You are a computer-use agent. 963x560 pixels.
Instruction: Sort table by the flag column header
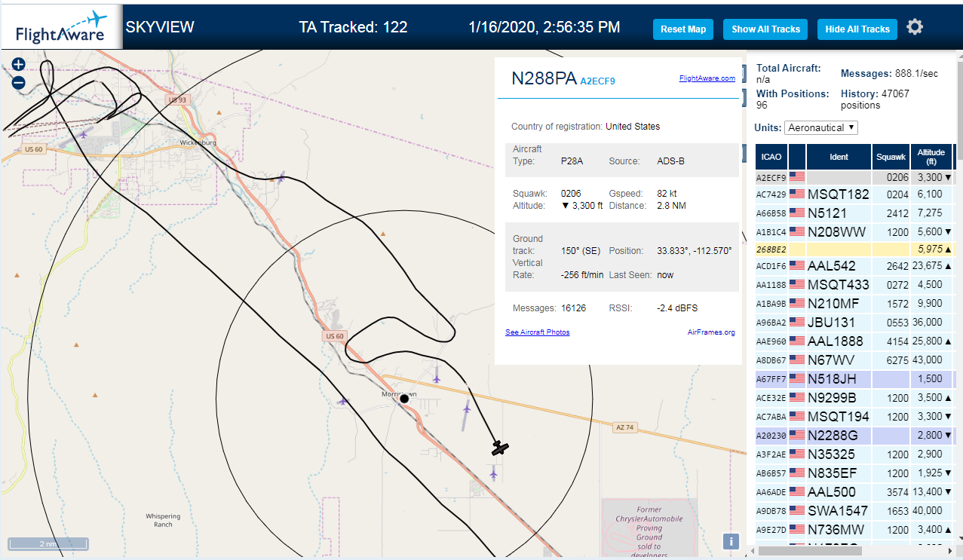click(x=797, y=157)
